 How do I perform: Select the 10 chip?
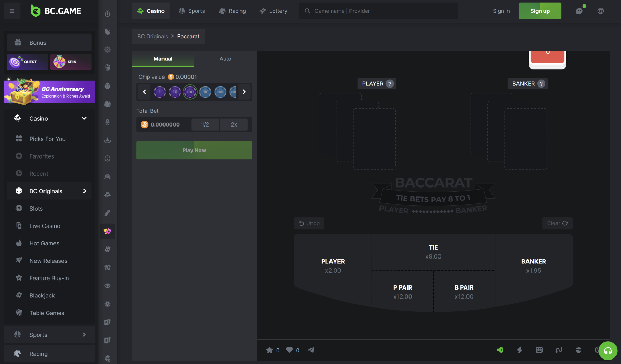pos(175,92)
